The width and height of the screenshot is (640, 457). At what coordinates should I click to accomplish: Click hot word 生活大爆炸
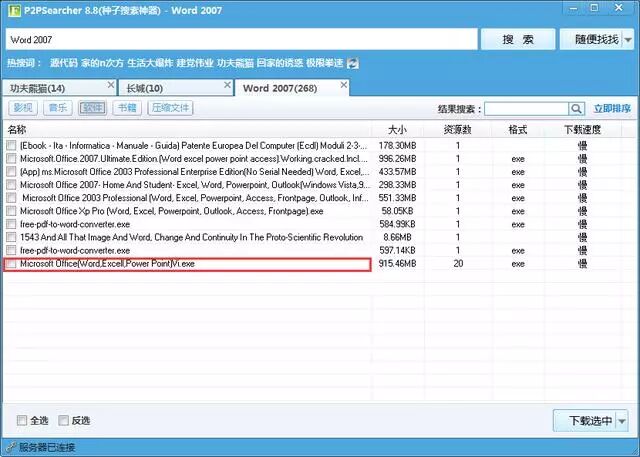click(150, 63)
